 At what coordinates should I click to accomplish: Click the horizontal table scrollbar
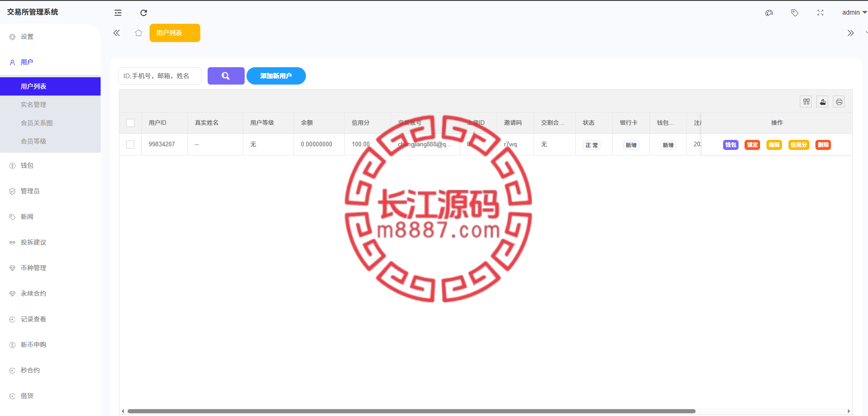click(x=411, y=411)
